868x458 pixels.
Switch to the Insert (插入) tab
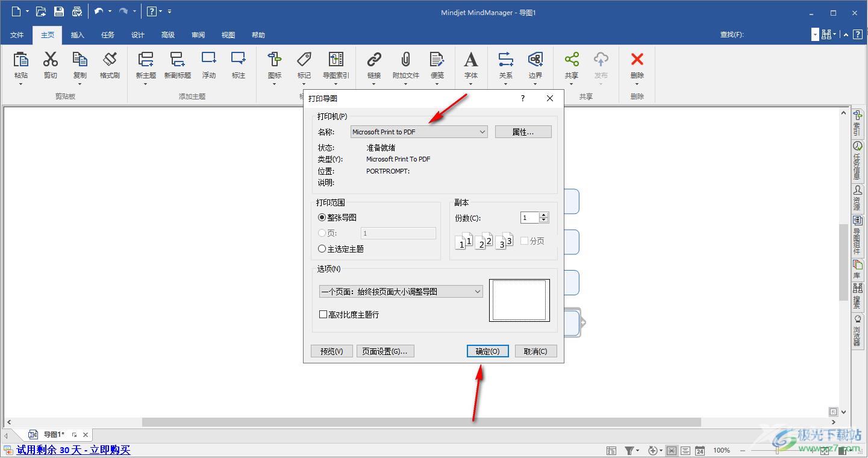click(78, 35)
